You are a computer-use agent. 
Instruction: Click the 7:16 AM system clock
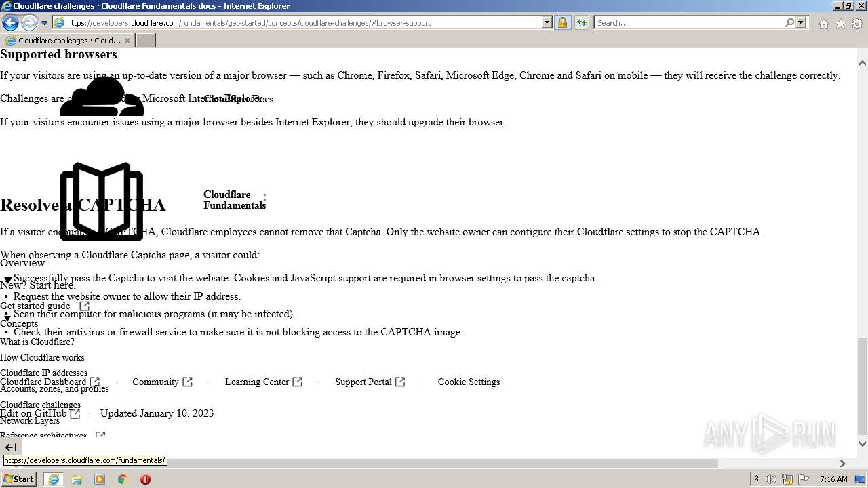tap(833, 479)
